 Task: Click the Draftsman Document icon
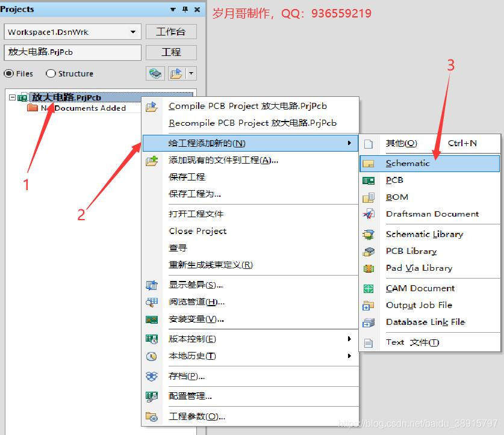click(x=369, y=214)
